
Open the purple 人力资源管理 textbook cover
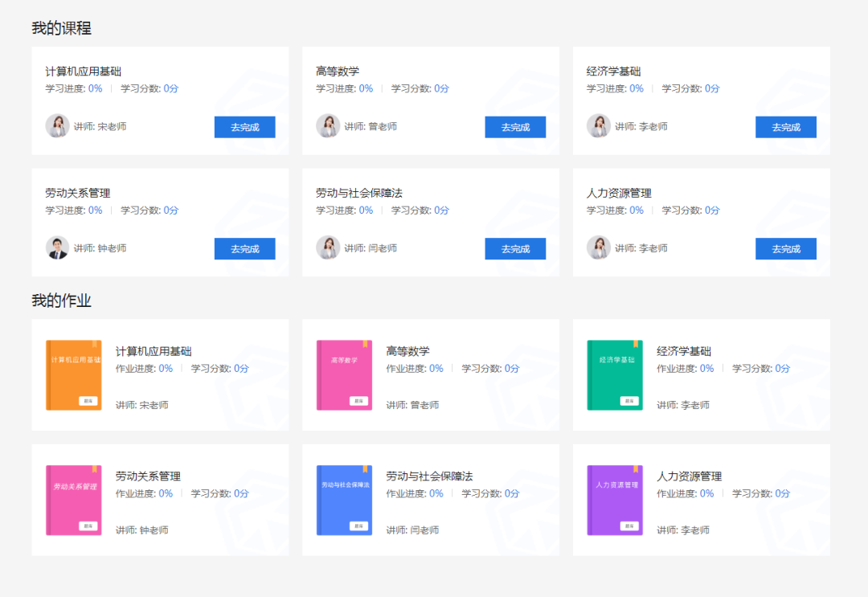[x=615, y=500]
